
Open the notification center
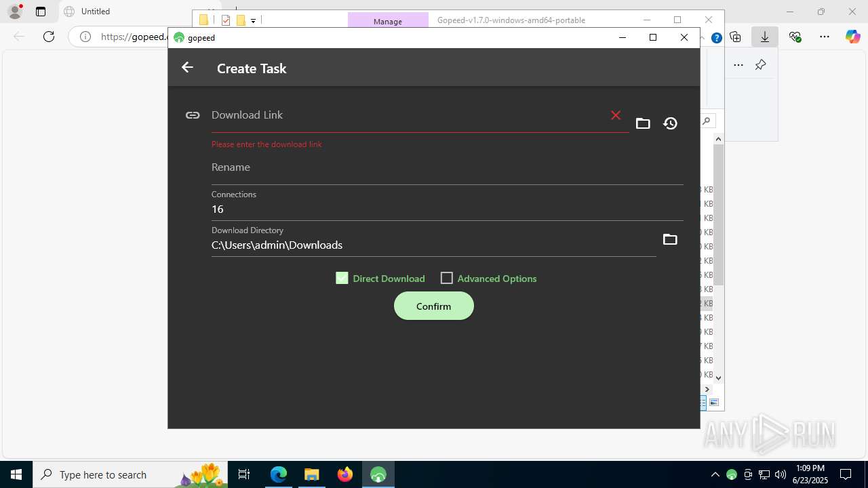pos(846,474)
